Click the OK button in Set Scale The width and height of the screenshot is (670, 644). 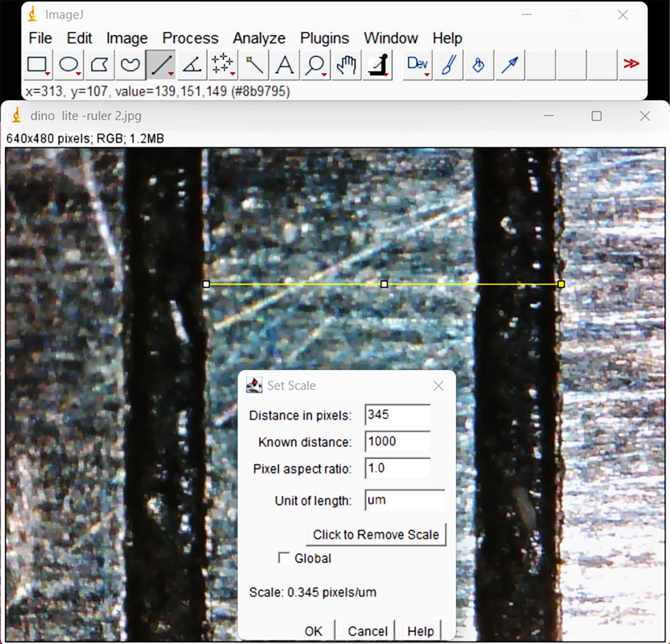click(x=313, y=631)
